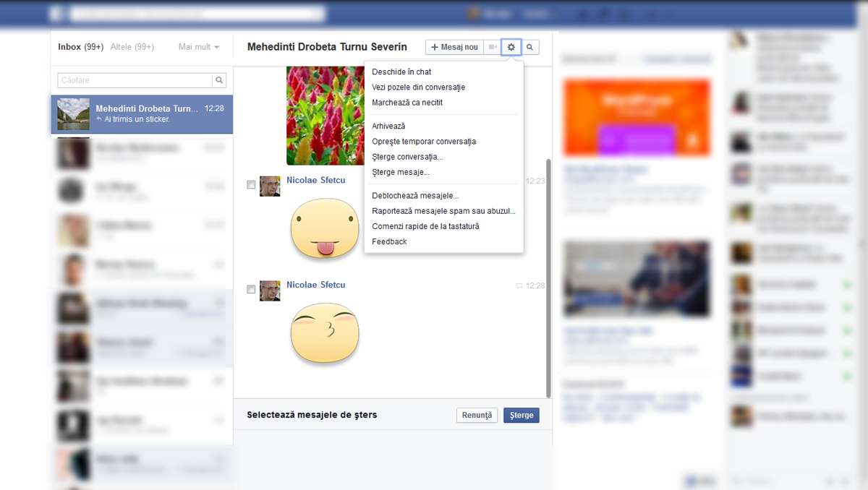The height and width of the screenshot is (490, 868).
Task: Click the blue Șterge button
Action: [x=522, y=416]
